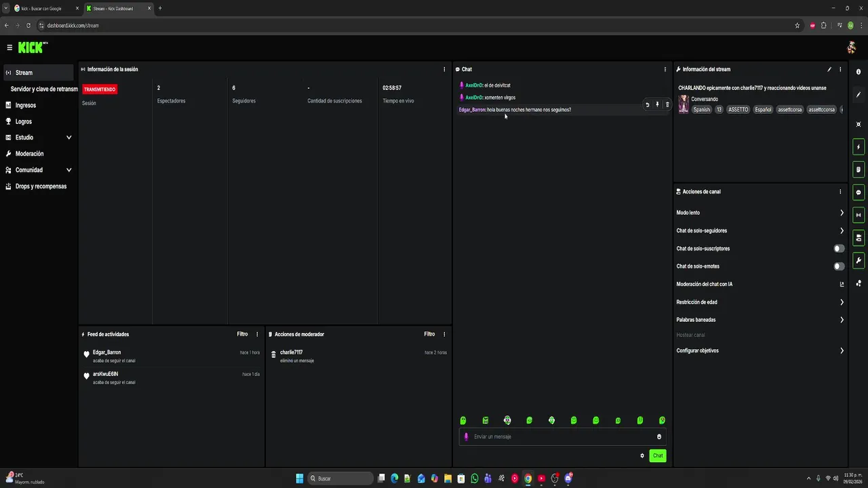This screenshot has width=868, height=488.
Task: Open Palabras baneadas settings
Action: coord(760,320)
